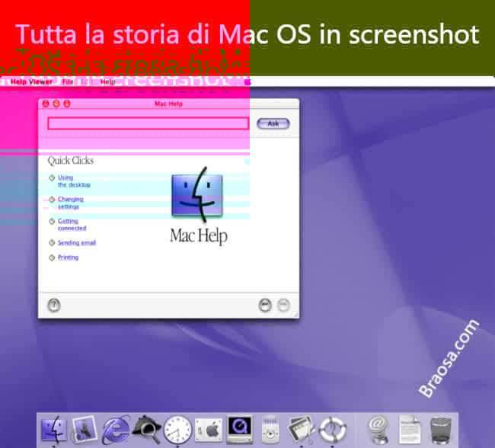Launch Internet Explorer from the dock
Image resolution: width=495 pixels, height=448 pixels.
(115, 430)
